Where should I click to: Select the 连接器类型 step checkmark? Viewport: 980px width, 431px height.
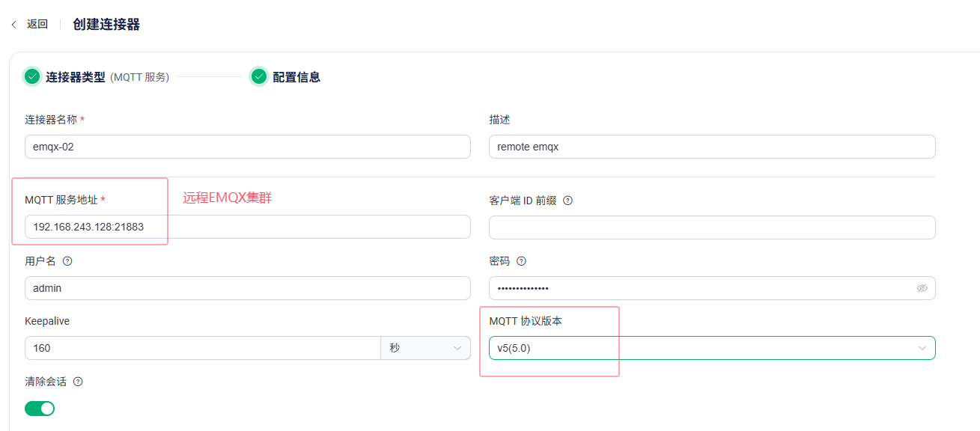31,76
